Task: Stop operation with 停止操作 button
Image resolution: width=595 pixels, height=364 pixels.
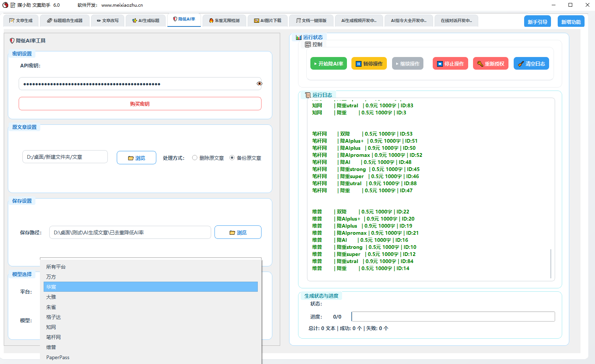Action: tap(450, 64)
